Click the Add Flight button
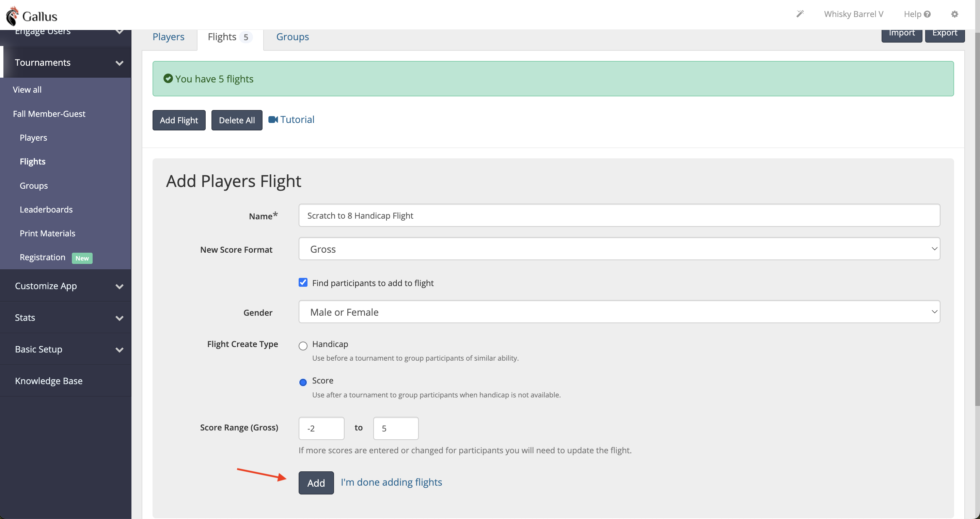 (x=179, y=120)
